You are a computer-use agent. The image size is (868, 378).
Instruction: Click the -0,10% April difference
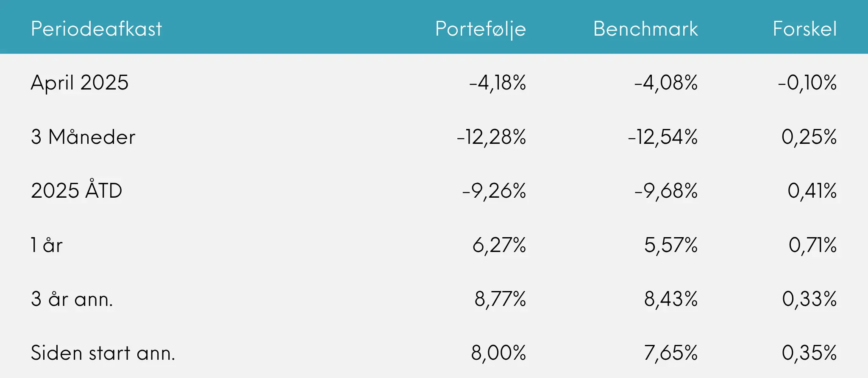click(807, 83)
